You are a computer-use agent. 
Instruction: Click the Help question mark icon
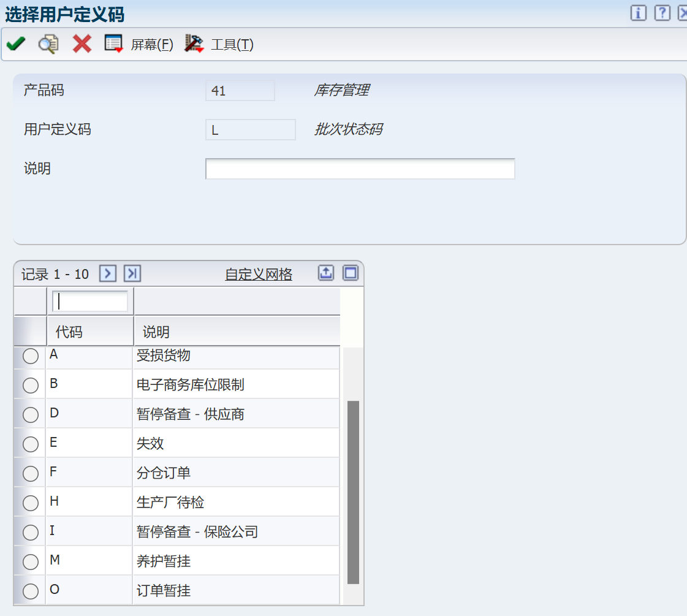pyautogui.click(x=662, y=13)
